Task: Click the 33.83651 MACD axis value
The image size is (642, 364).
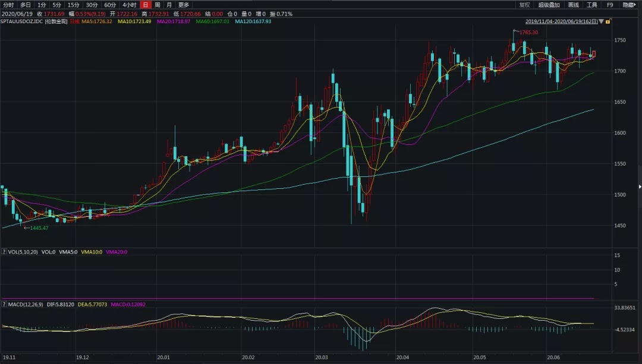Action: pos(625,308)
